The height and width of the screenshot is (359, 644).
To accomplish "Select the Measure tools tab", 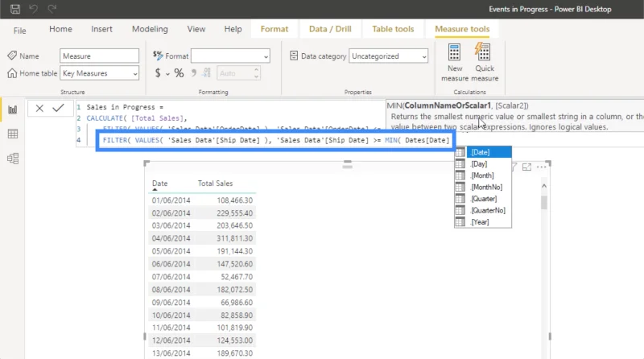I will (462, 29).
